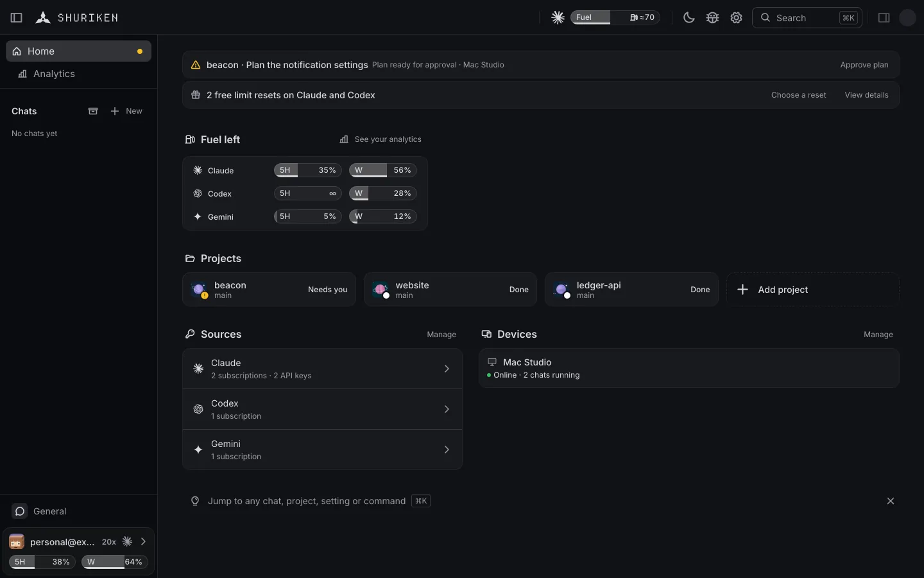Click the personal account avatar
The width and height of the screenshot is (924, 578).
tap(17, 542)
